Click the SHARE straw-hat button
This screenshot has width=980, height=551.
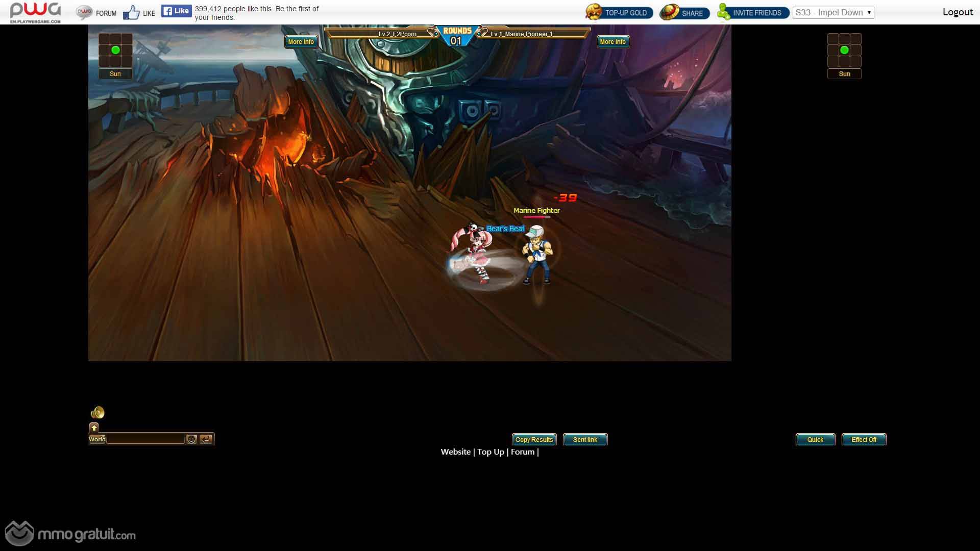[x=685, y=12]
